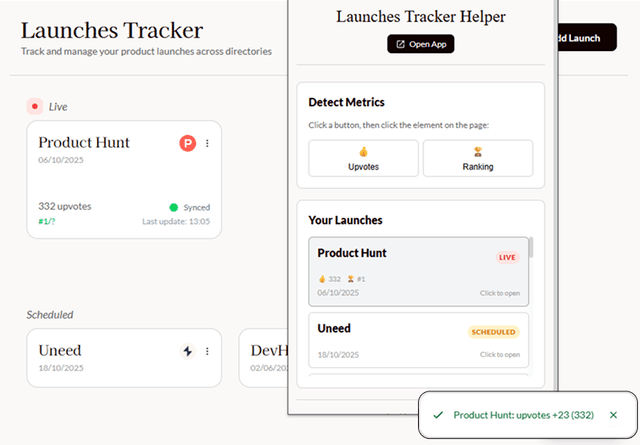Click the Live section heading
Viewport: 640px width, 445px height.
coord(58,107)
